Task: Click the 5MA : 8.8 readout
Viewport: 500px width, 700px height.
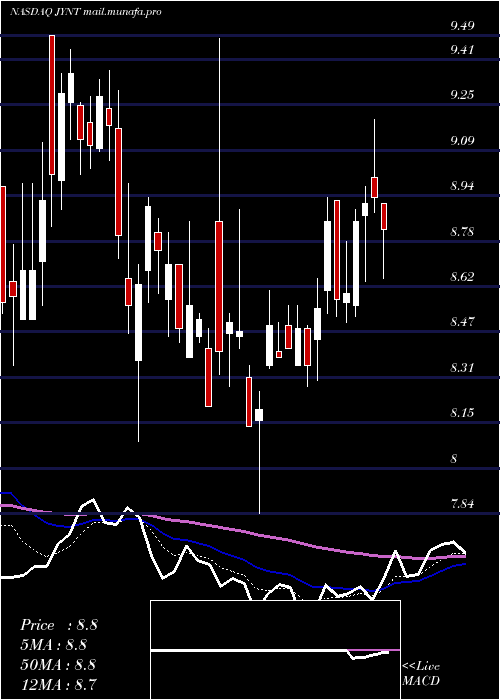Action: pyautogui.click(x=54, y=645)
